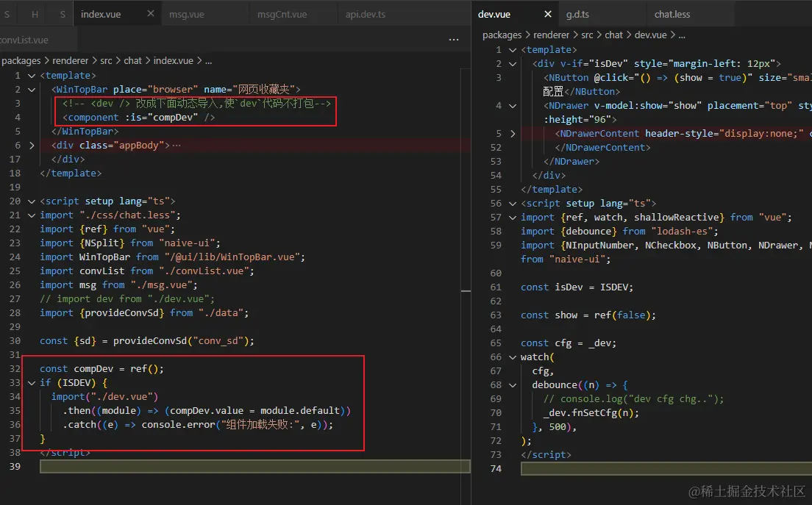This screenshot has height=505, width=812.
Task: Click 'const cfg = _dev;' on line 65
Action: pyautogui.click(x=569, y=343)
